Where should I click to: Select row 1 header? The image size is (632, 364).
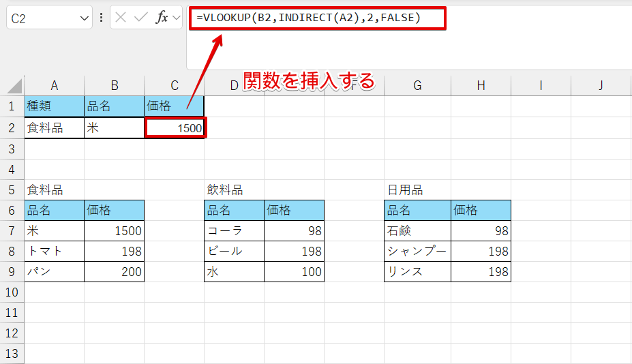coord(12,106)
